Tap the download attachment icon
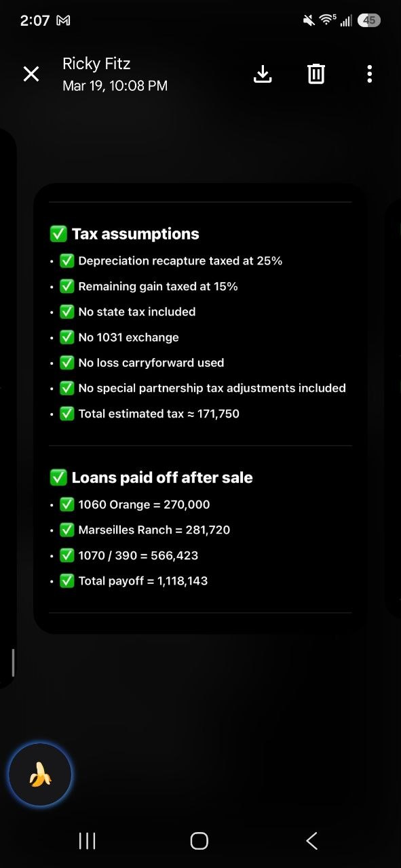 263,74
